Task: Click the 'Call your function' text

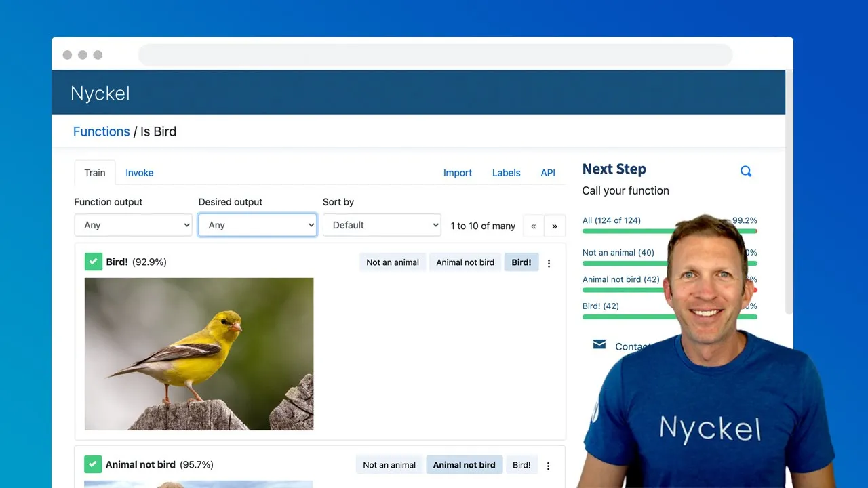Action: (x=626, y=191)
